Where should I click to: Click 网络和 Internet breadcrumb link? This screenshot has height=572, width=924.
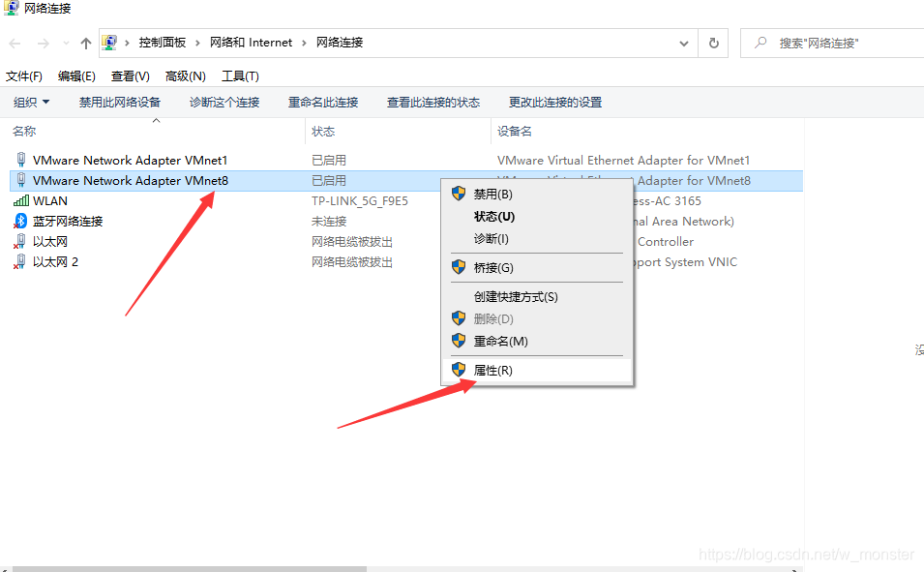pos(251,43)
